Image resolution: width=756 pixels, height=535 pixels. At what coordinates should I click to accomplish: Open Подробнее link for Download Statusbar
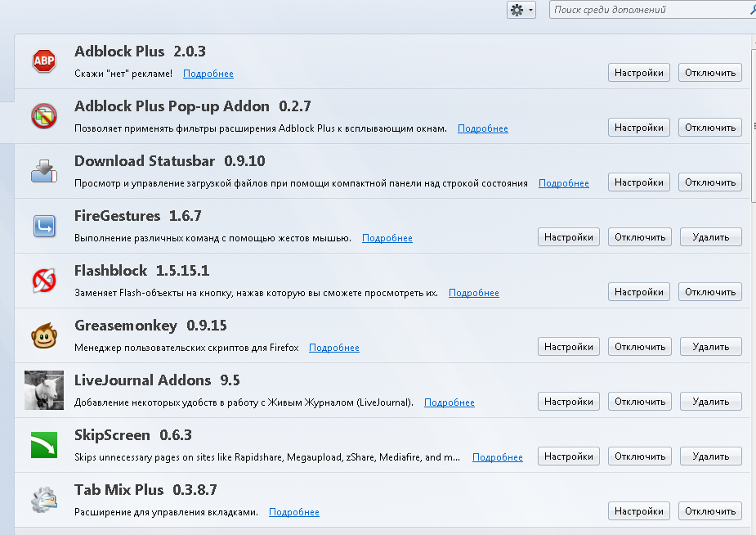click(564, 183)
